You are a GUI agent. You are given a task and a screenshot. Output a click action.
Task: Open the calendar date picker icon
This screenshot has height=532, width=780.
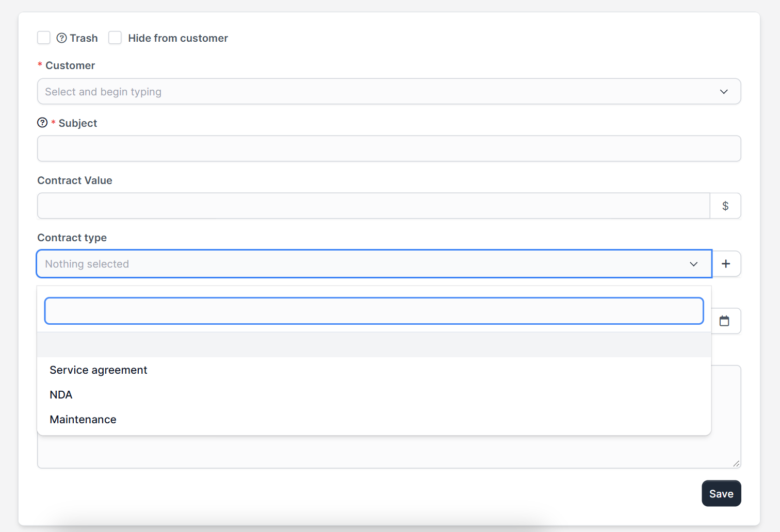(724, 321)
